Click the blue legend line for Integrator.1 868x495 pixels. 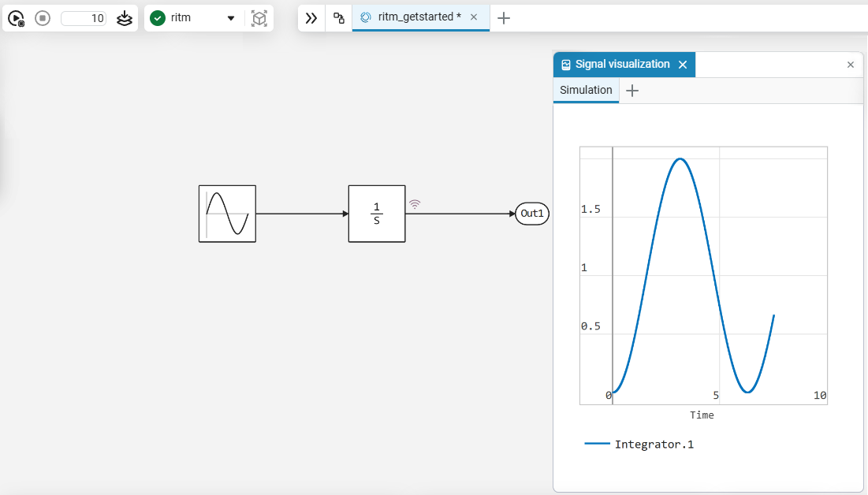point(597,444)
